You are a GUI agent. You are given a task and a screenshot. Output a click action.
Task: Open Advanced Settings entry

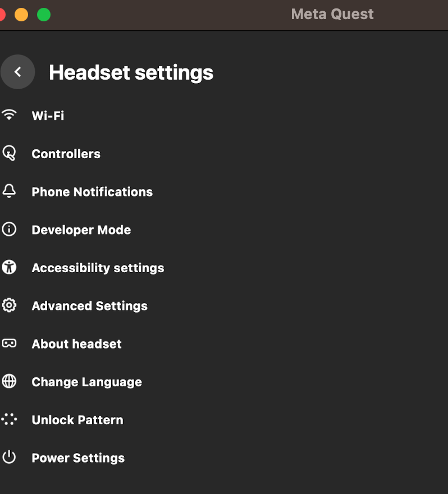click(89, 306)
